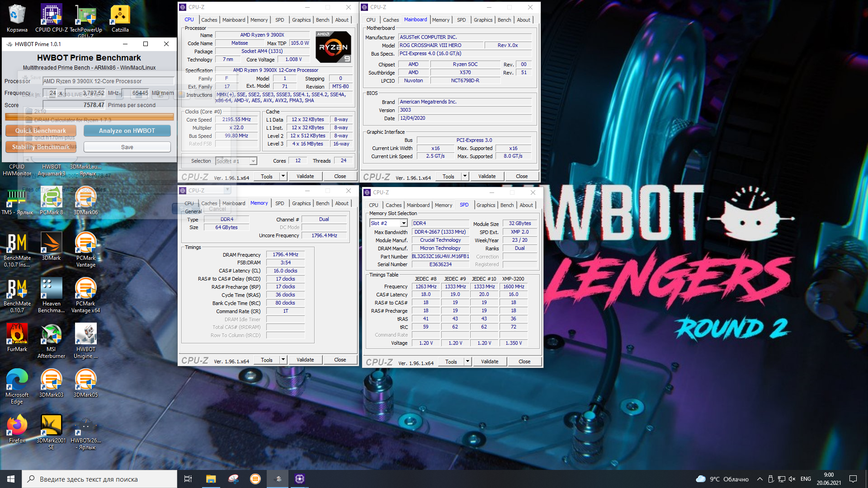Launch Heaven Benchmark desktop icon
The image size is (868, 488).
[51, 296]
